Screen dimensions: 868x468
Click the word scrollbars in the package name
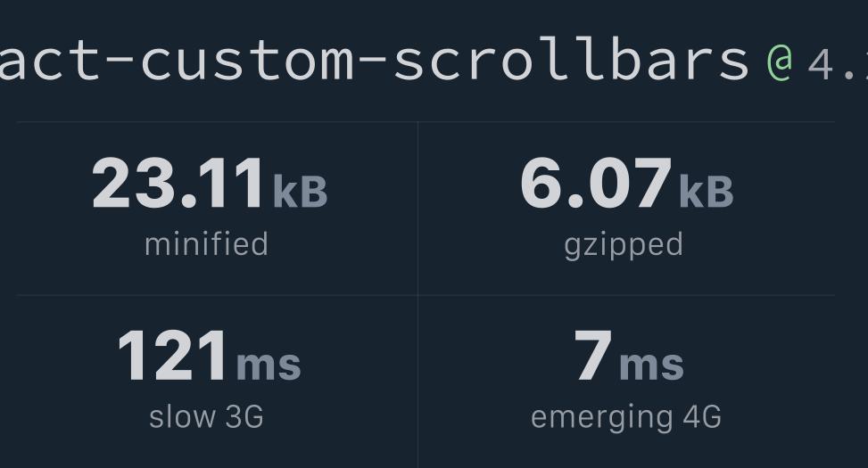coord(571,59)
